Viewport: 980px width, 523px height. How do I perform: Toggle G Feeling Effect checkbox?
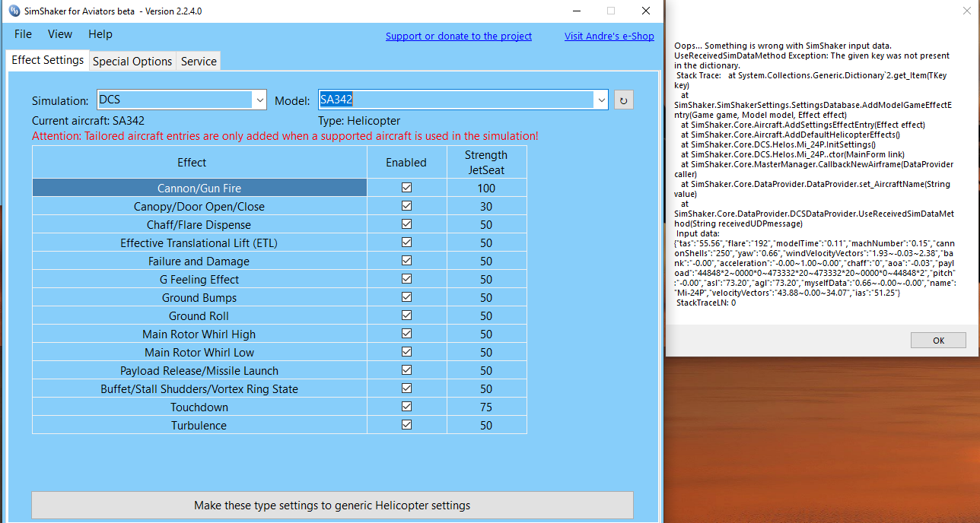click(406, 279)
